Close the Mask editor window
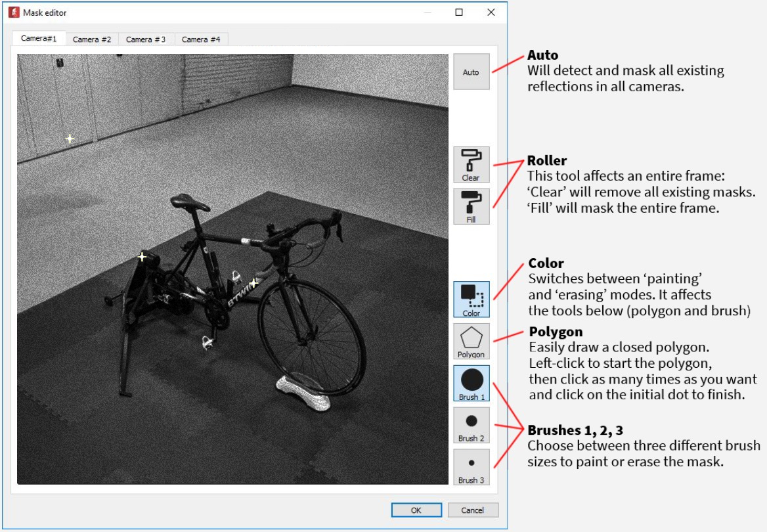 tap(491, 12)
